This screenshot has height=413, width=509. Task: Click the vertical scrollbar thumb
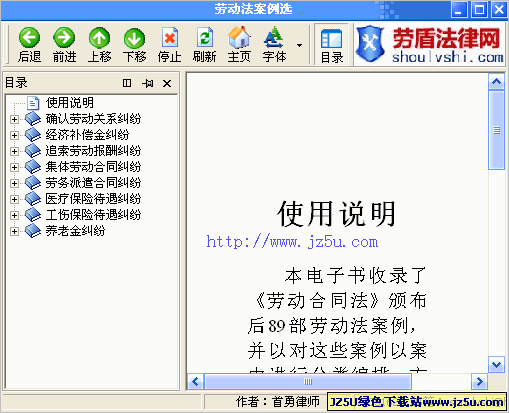[x=496, y=130]
